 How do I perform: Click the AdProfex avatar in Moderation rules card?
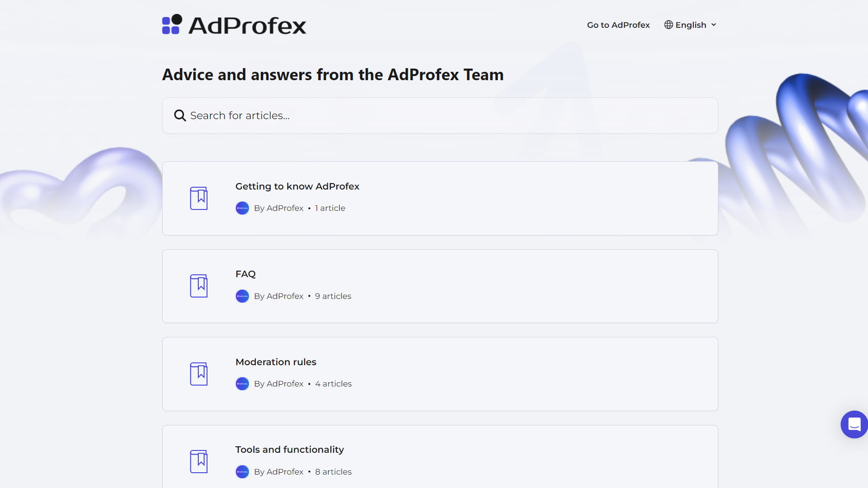pyautogui.click(x=242, y=384)
